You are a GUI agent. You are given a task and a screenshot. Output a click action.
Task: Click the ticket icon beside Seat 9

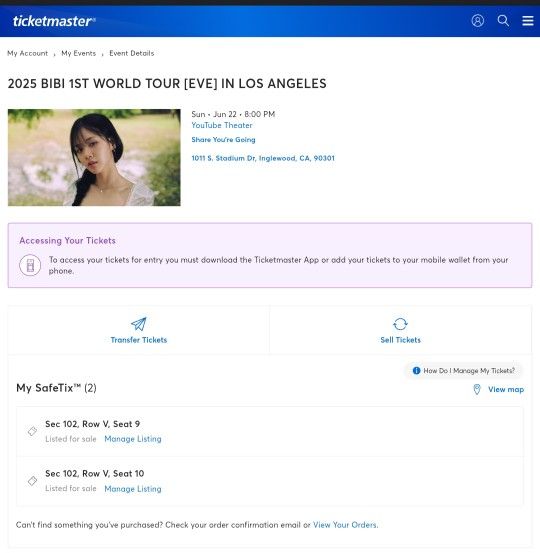(x=32, y=431)
